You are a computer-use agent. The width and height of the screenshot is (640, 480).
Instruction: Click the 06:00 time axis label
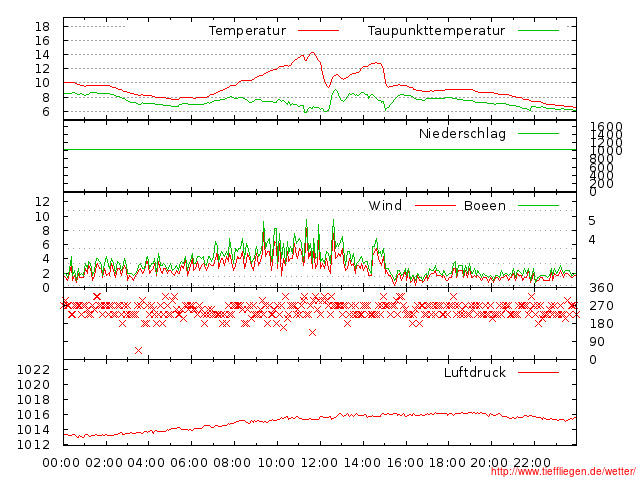click(189, 463)
